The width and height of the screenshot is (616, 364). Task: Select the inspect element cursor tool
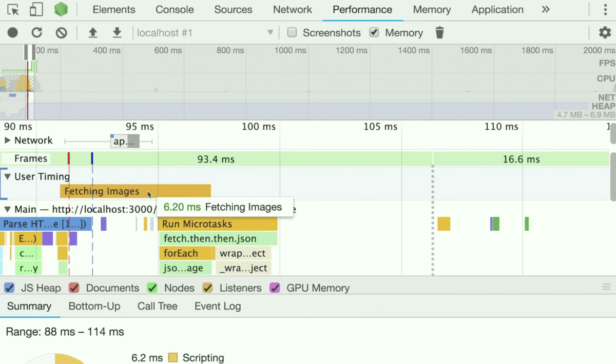coord(13,9)
